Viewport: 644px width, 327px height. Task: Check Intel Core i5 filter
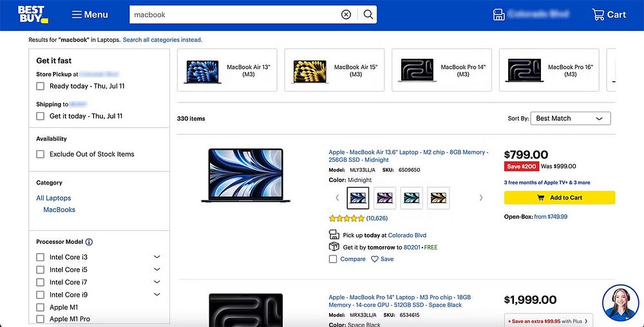pyautogui.click(x=40, y=270)
